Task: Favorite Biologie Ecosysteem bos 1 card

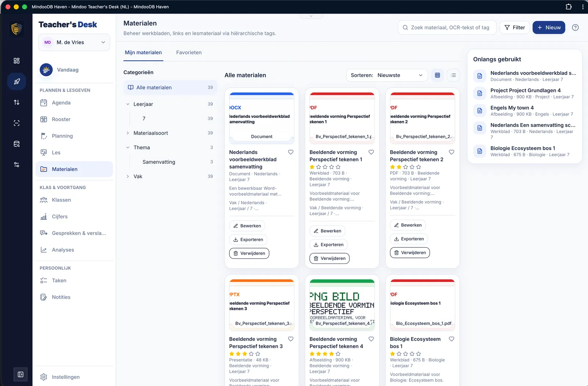Action: pyautogui.click(x=452, y=339)
